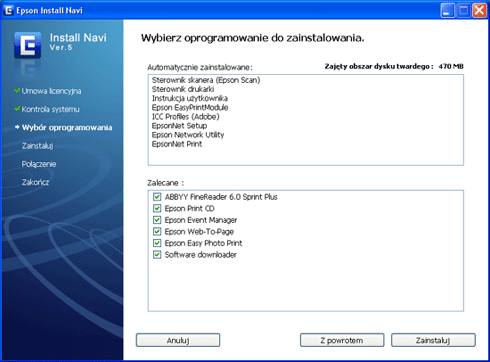Select the Kontrola systemu step
490x362 pixels.
[51, 109]
